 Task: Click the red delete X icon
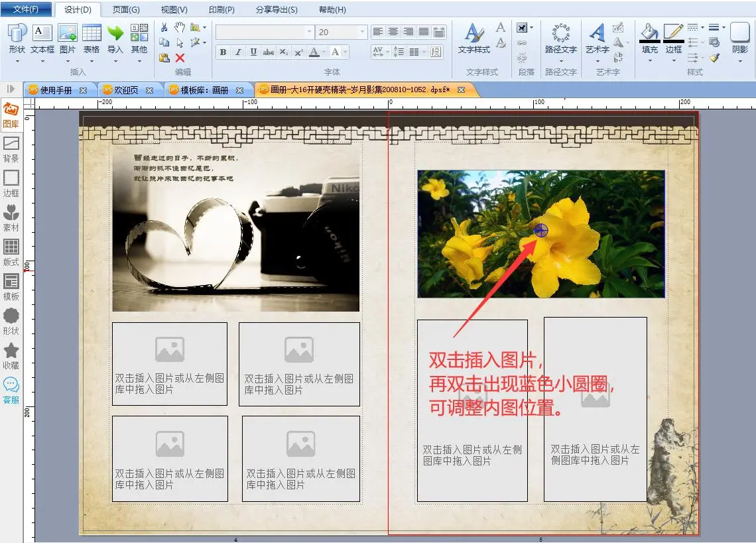click(180, 58)
